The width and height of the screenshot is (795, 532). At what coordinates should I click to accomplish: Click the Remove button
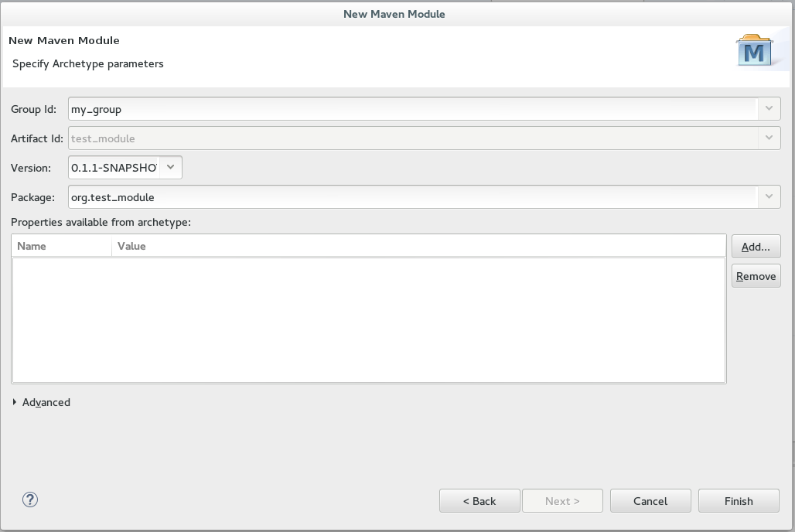click(x=756, y=276)
